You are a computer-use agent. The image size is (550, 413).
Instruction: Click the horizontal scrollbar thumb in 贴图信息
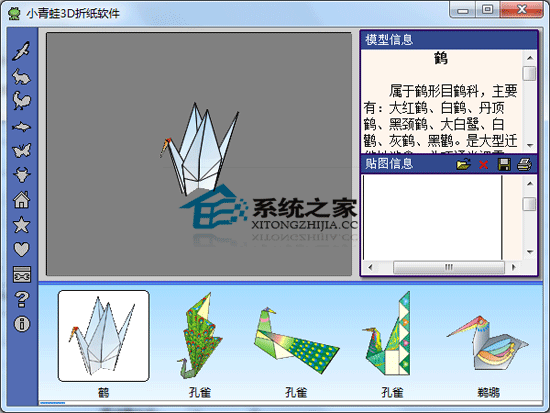pos(449,267)
